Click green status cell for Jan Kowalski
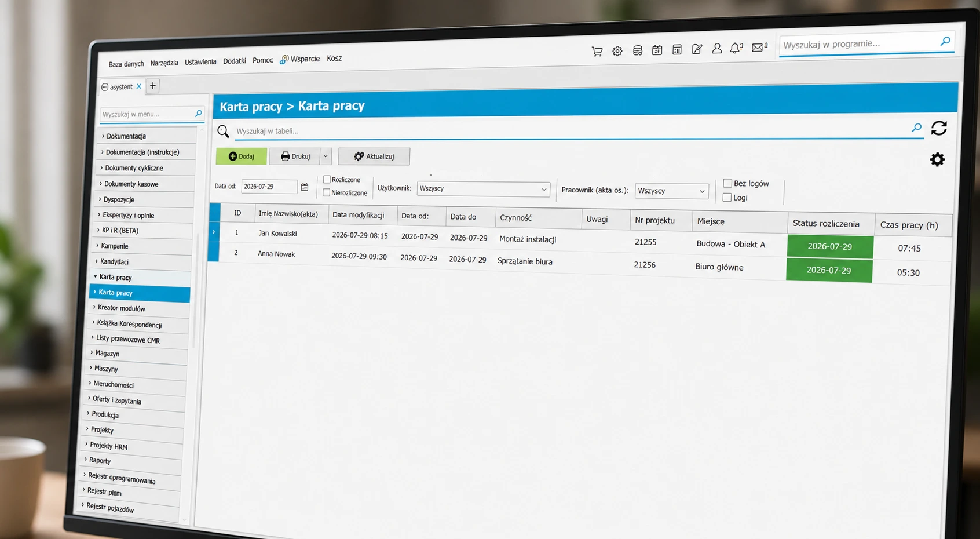This screenshot has height=539, width=980. pos(830,246)
